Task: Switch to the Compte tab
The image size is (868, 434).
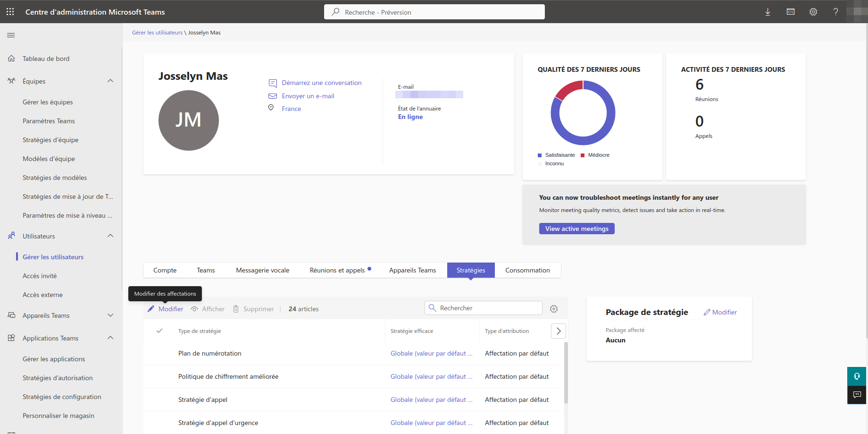Action: pyautogui.click(x=165, y=270)
